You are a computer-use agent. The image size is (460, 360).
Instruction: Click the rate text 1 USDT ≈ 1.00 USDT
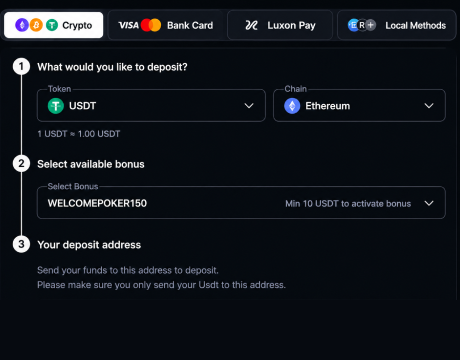pos(79,134)
